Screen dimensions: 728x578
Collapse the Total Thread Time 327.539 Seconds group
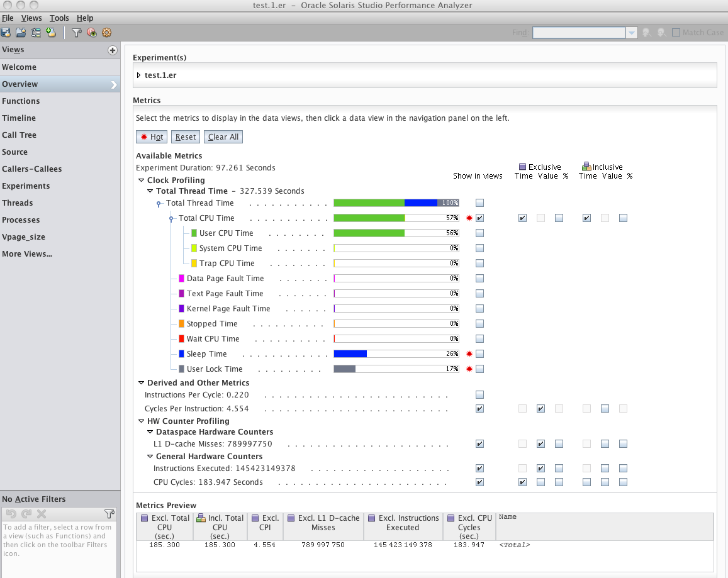pyautogui.click(x=150, y=191)
